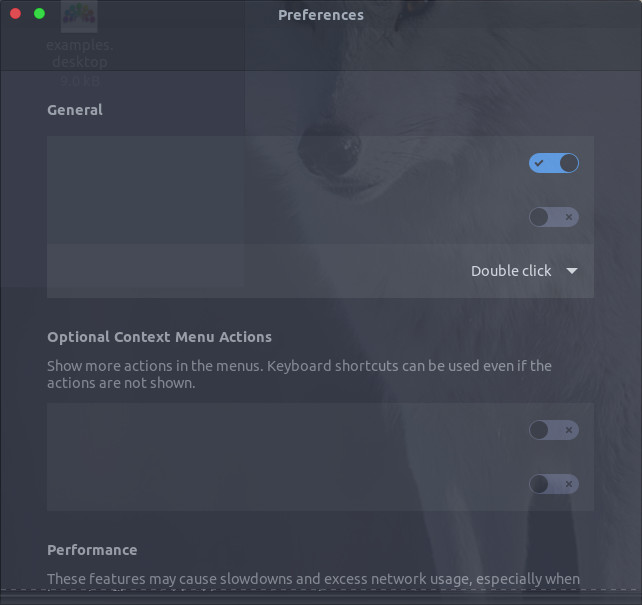
Task: Click the 9.0 kB file size label
Action: [x=80, y=81]
